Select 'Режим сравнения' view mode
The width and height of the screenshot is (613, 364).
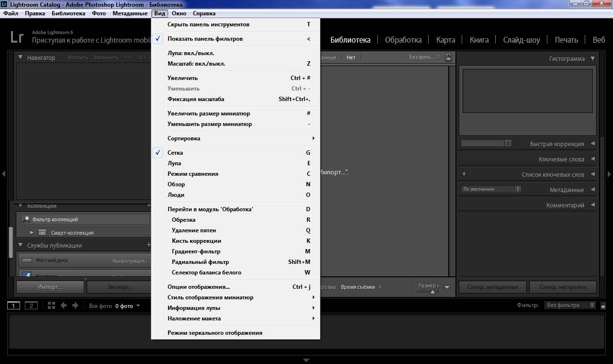click(236, 174)
